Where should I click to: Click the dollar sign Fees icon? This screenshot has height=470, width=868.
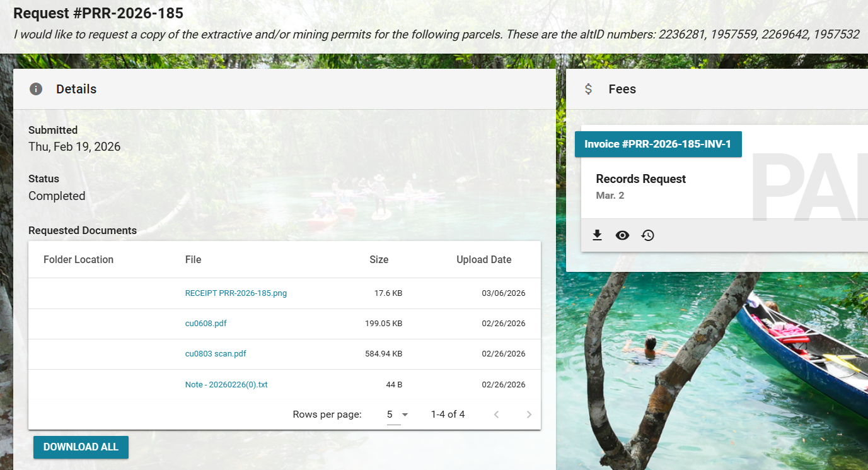coord(588,89)
